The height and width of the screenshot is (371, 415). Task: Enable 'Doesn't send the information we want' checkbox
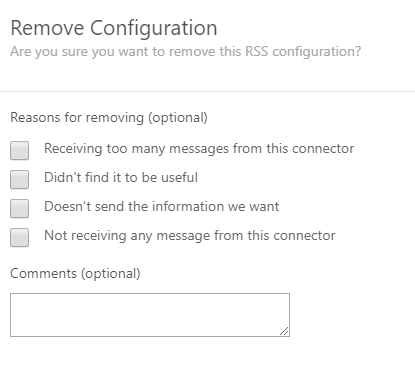tap(19, 208)
